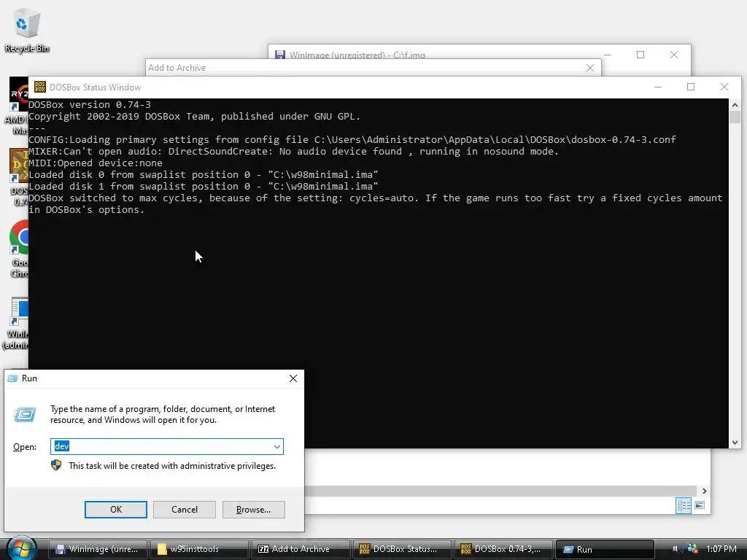The width and height of the screenshot is (747, 560).
Task: Click the 'MIXER:Can't open audio' console line
Action: click(x=293, y=152)
